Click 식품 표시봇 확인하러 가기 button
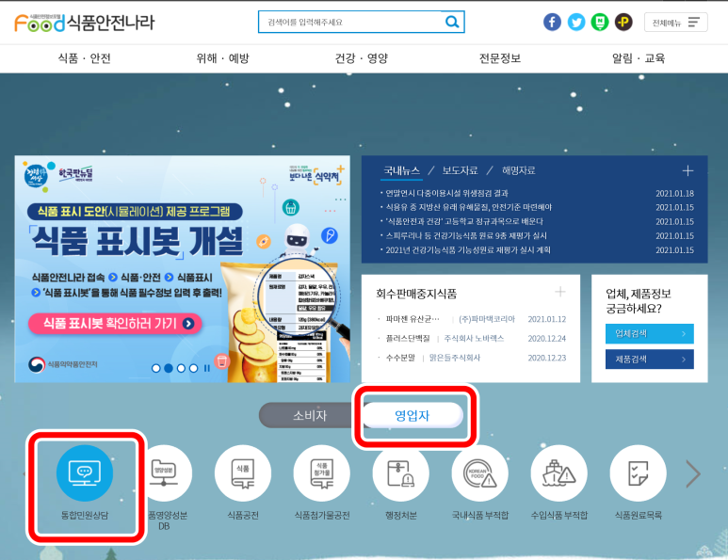Screen dimensions: 728x560 coord(115,324)
